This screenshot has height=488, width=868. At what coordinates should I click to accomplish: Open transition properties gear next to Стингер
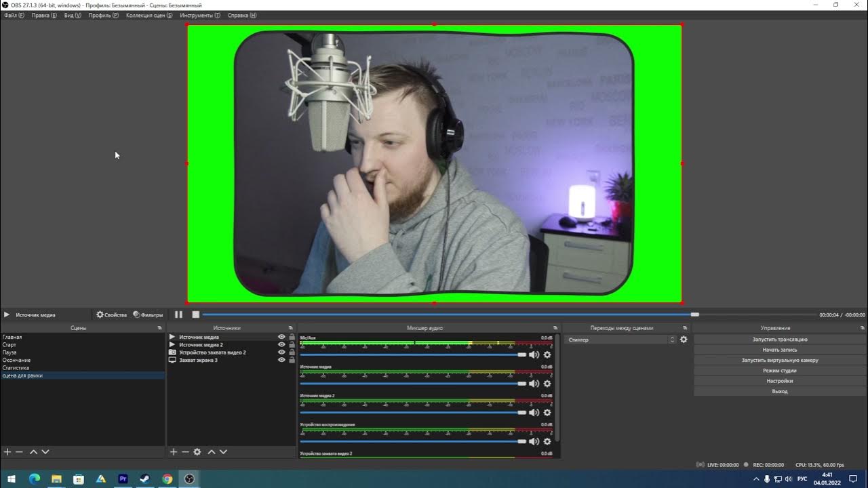684,340
